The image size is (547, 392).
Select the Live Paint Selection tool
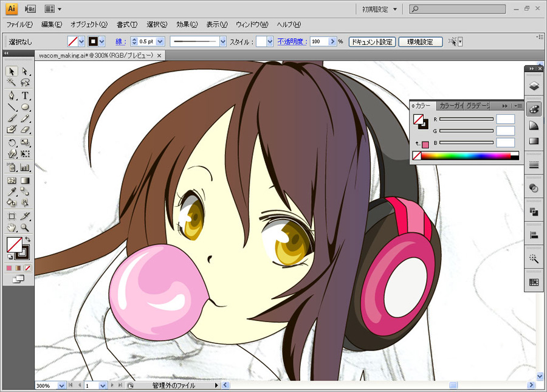[25, 202]
